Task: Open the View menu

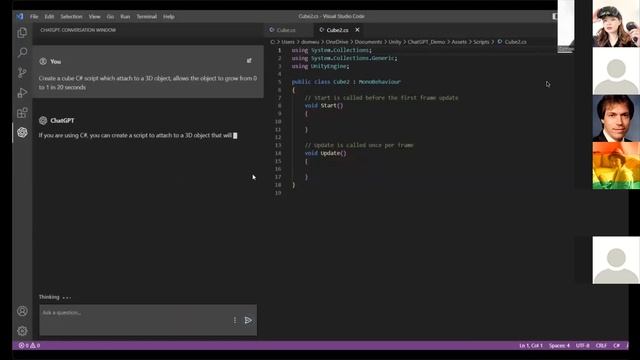Action: [94, 17]
